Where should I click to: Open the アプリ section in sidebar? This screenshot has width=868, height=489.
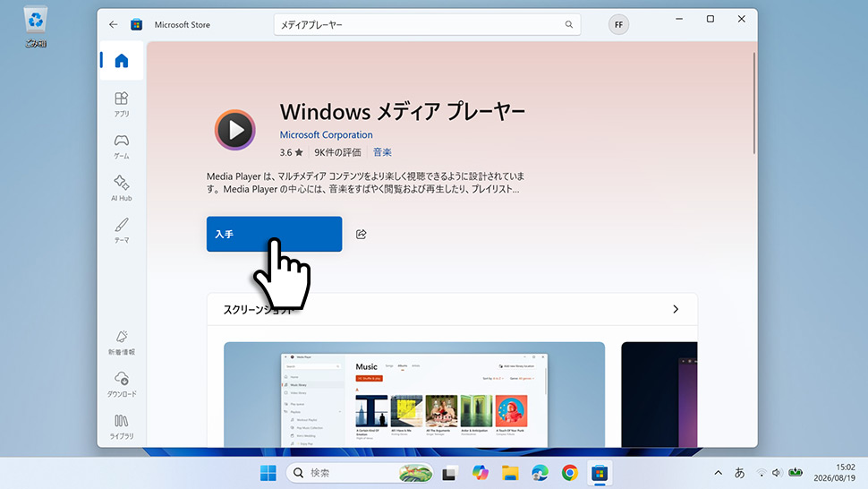pyautogui.click(x=121, y=104)
